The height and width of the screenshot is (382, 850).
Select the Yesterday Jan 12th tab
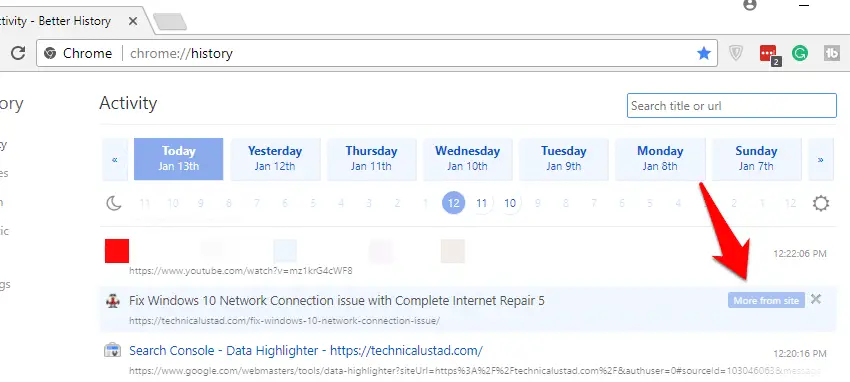point(275,159)
